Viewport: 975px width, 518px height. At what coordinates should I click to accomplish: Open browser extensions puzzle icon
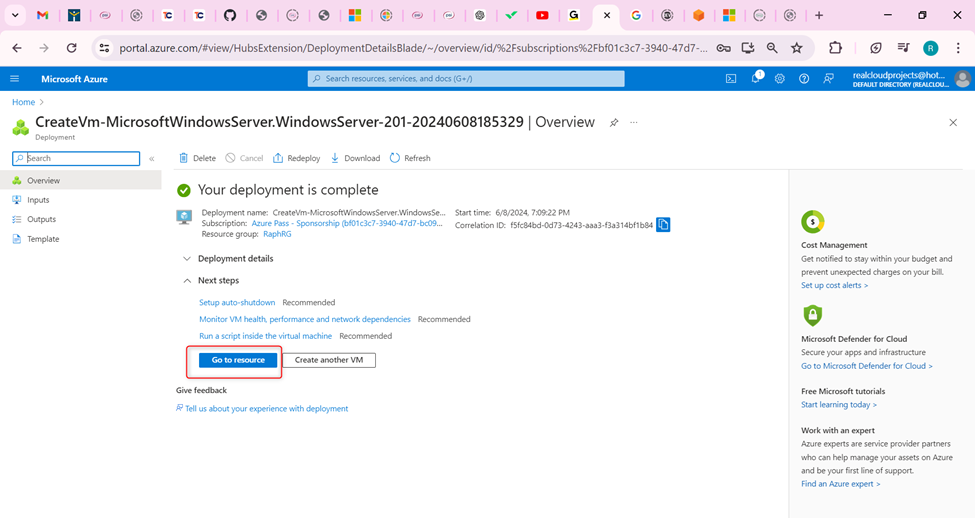835,48
